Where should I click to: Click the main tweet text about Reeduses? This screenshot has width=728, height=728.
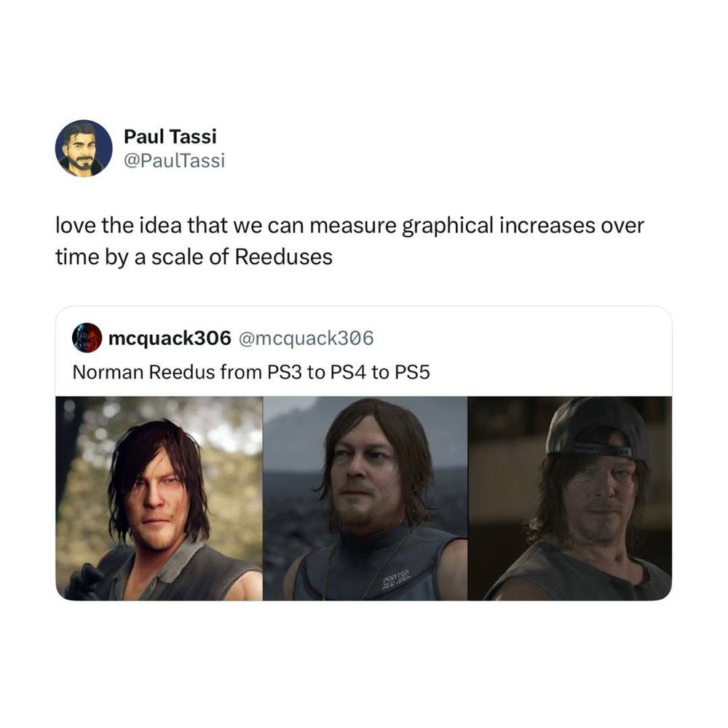349,241
